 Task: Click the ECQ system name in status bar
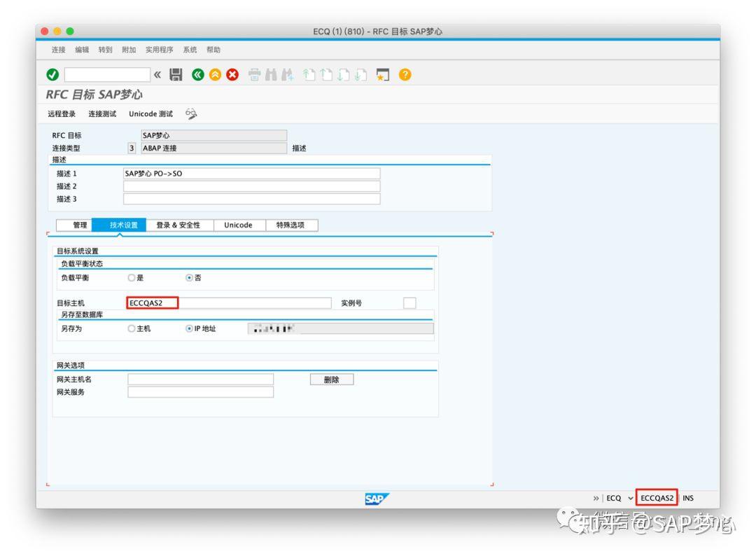pyautogui.click(x=613, y=498)
